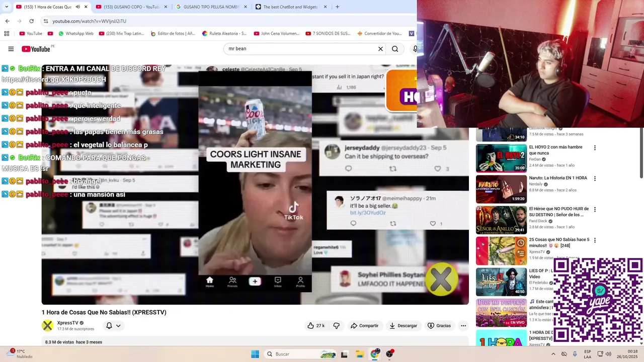
Task: Like the video (27 k thumbs up)
Action: (316, 326)
